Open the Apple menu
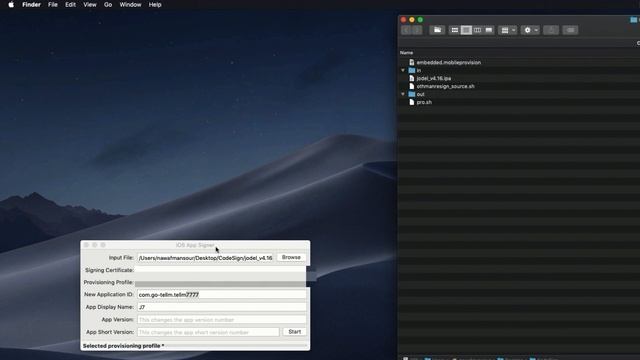The height and width of the screenshot is (360, 640). [11, 5]
